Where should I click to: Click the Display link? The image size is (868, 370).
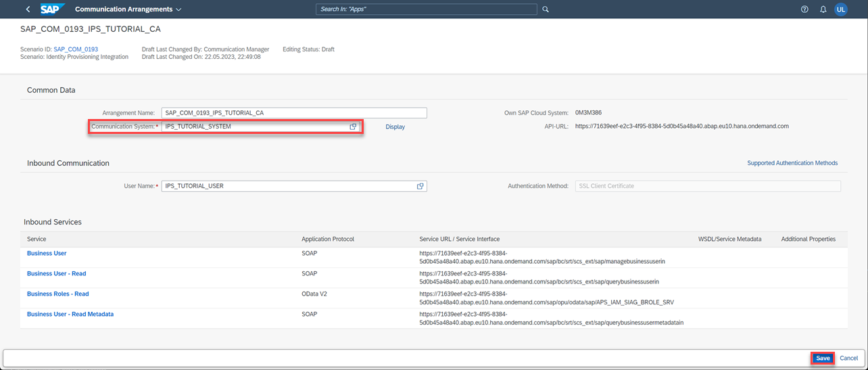point(395,126)
